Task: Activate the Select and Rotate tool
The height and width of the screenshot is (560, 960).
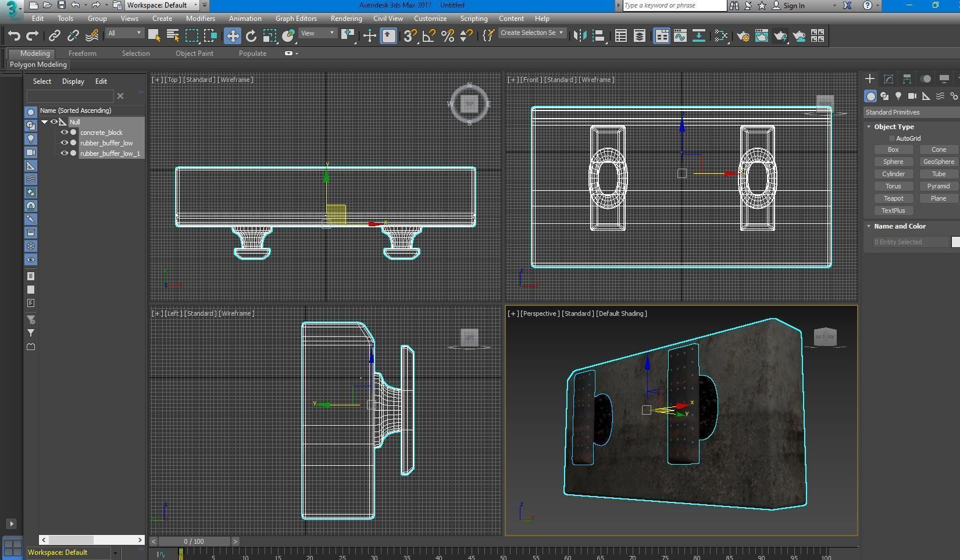Action: pyautogui.click(x=251, y=35)
